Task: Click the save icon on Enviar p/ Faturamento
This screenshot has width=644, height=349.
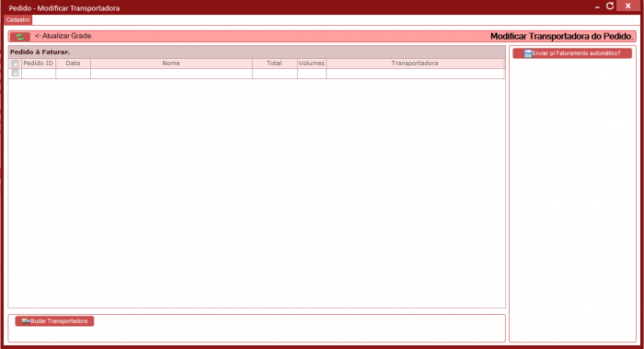Action: (x=528, y=53)
